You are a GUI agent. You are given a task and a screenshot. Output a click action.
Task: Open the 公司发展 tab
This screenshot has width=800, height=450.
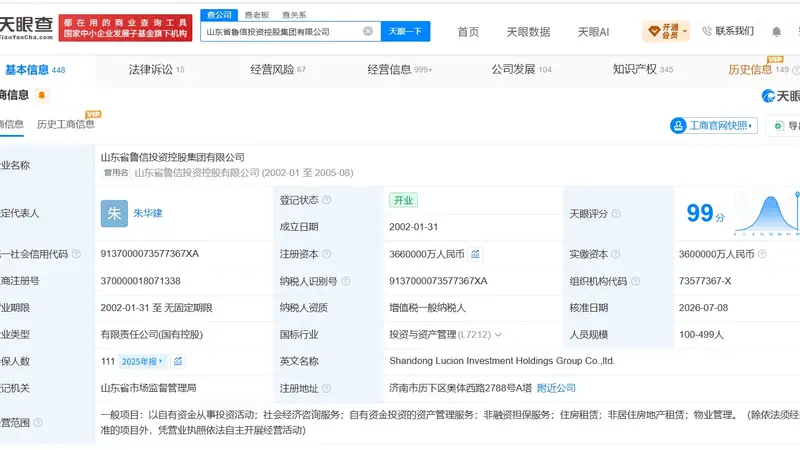(521, 69)
